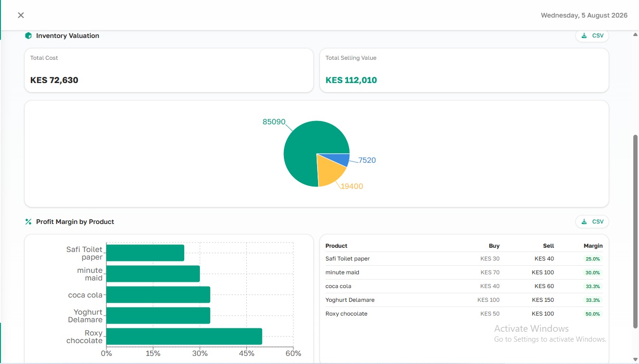This screenshot has width=639, height=364.
Task: Click the Product column header
Action: [337, 246]
